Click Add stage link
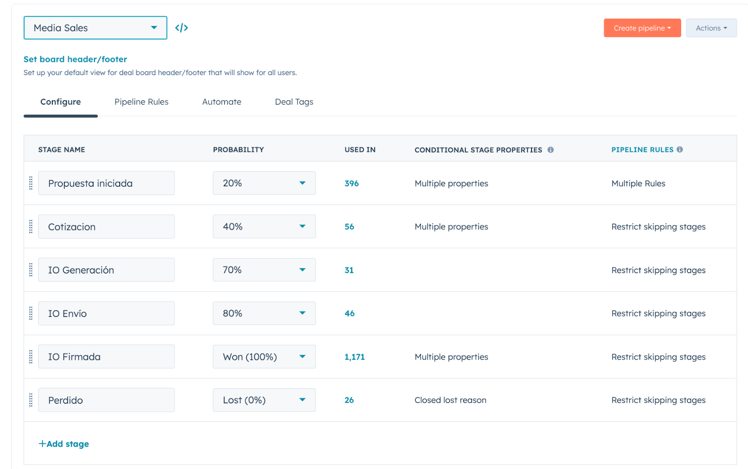This screenshot has width=748, height=469. click(x=64, y=444)
